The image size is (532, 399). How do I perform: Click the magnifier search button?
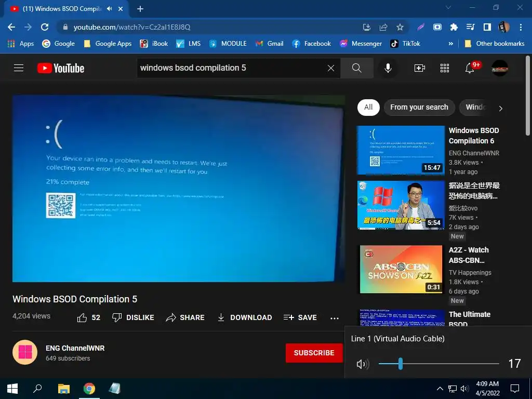click(356, 68)
